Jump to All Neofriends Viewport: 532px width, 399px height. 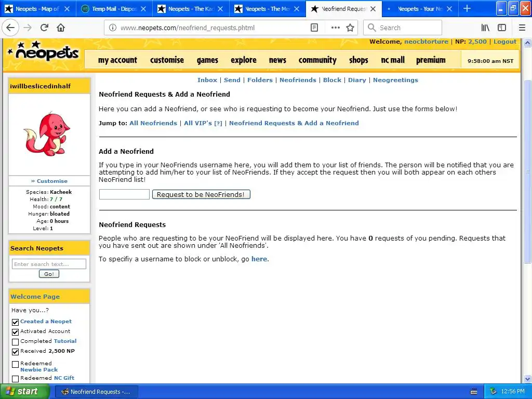click(x=153, y=123)
